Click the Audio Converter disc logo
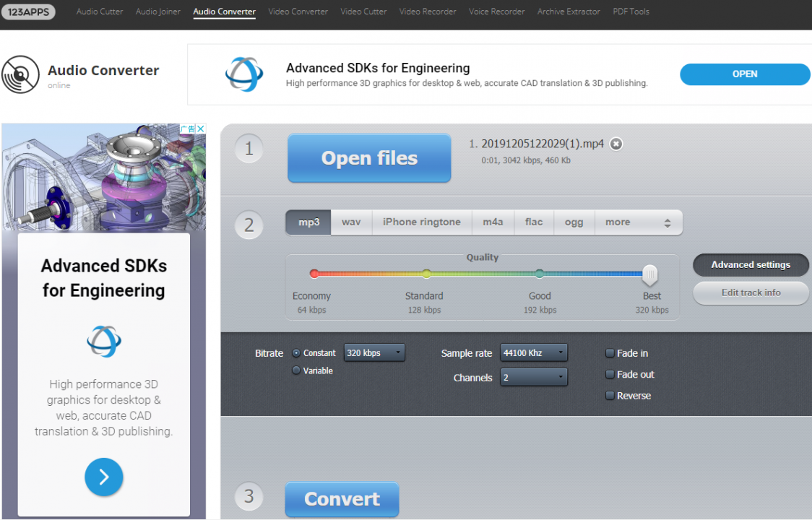 [20, 74]
